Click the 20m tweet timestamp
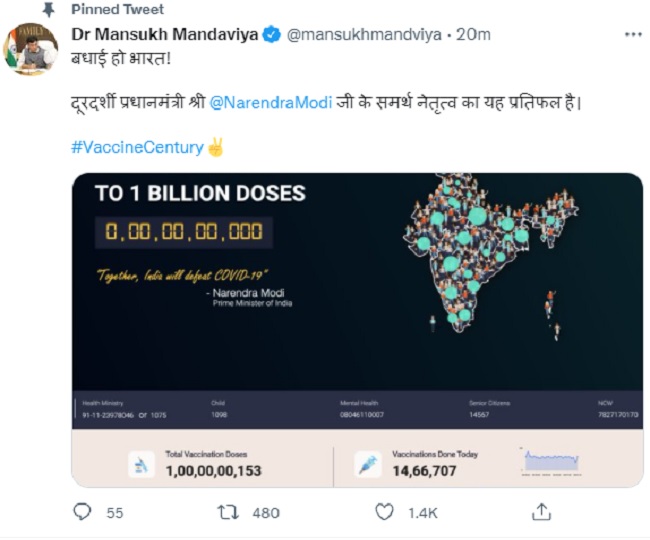Image resolution: width=650 pixels, height=540 pixels. click(473, 34)
